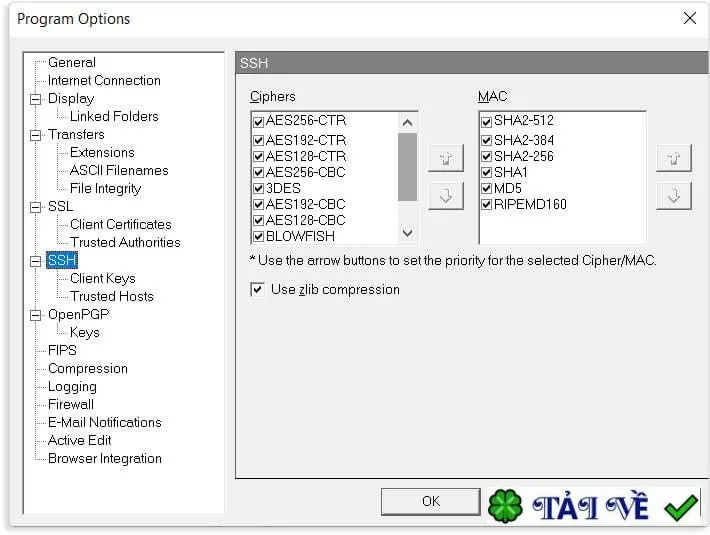The image size is (710, 535).
Task: Move selected cipher down in priority
Action: pyautogui.click(x=446, y=196)
